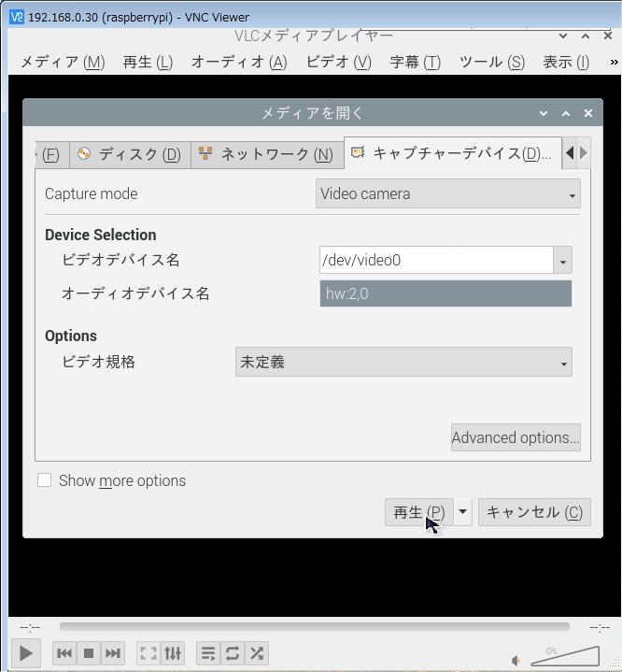
Task: Open the 再生 (L) menu
Action: 148,62
